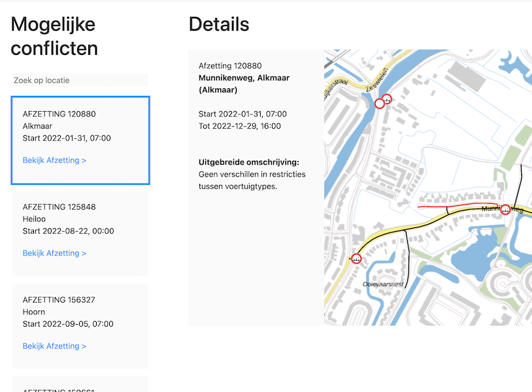The width and height of the screenshot is (532, 392).
Task: Click the 'Uitgebreide omschrijving' description label
Action: coord(249,162)
